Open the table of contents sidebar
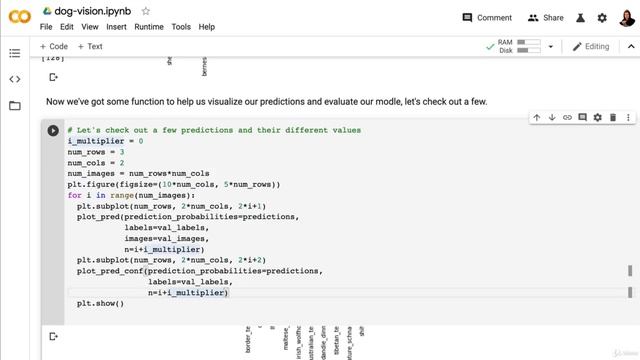640x360 pixels. click(15, 53)
